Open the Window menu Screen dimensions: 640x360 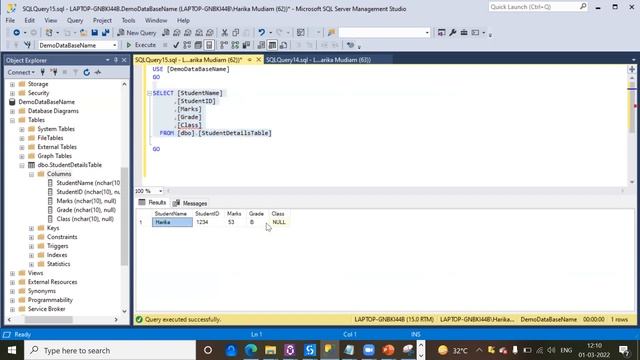[156, 20]
